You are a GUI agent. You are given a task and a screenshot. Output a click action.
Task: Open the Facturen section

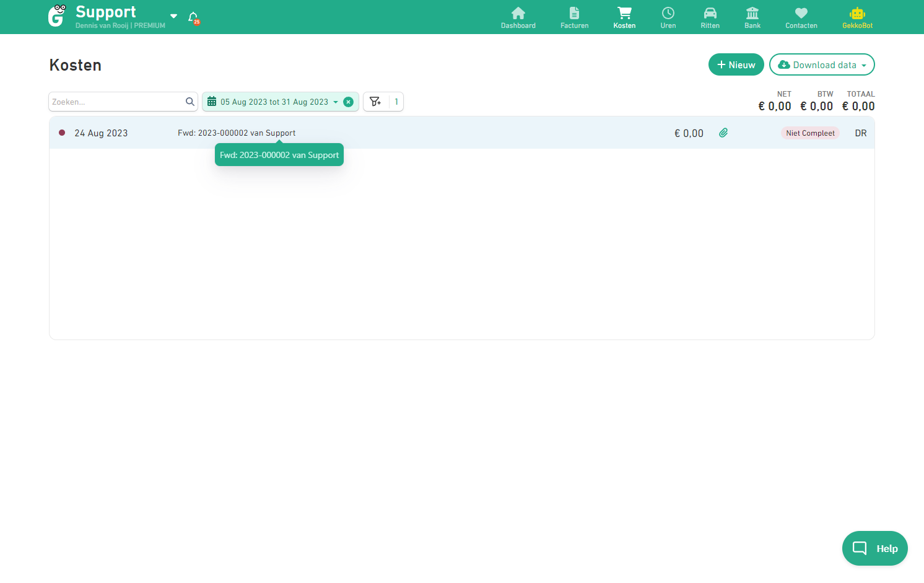[x=574, y=17]
